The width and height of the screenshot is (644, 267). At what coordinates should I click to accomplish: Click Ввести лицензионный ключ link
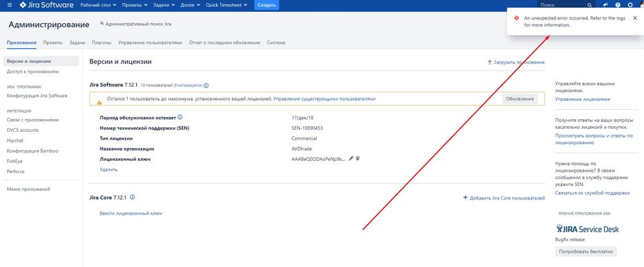(130, 213)
